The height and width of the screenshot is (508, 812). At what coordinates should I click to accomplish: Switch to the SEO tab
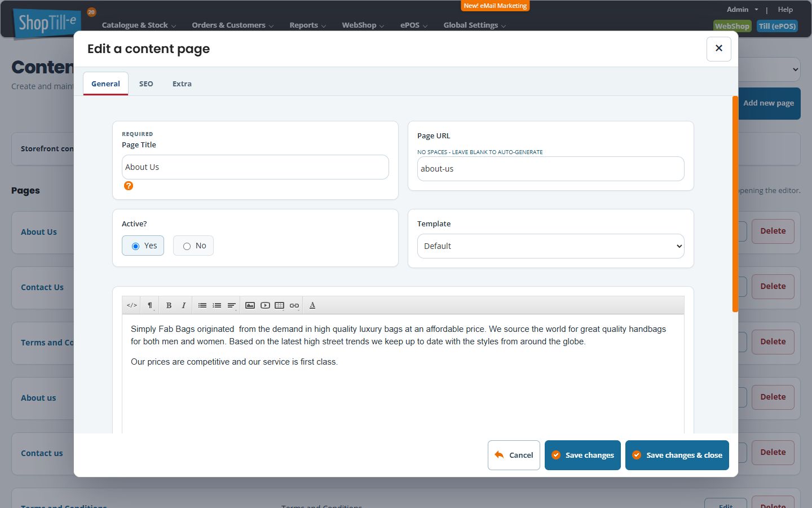point(146,84)
